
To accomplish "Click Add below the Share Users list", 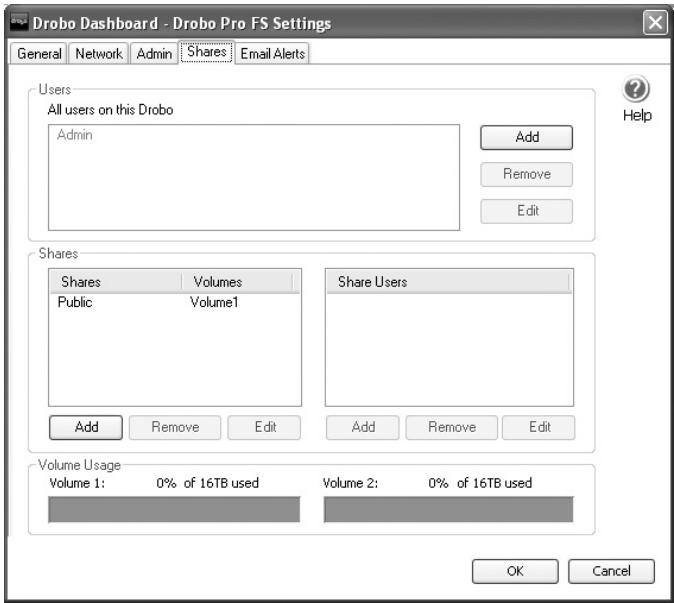I will tap(363, 427).
